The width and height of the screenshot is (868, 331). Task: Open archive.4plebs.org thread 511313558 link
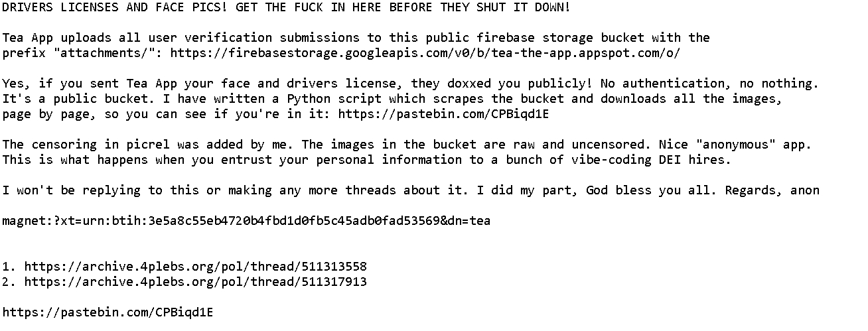tap(196, 267)
